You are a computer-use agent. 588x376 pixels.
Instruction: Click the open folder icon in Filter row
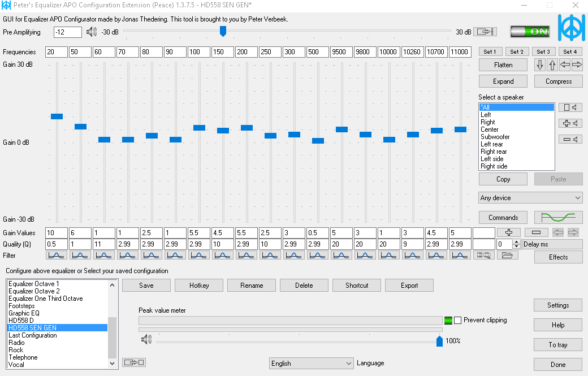(507, 256)
